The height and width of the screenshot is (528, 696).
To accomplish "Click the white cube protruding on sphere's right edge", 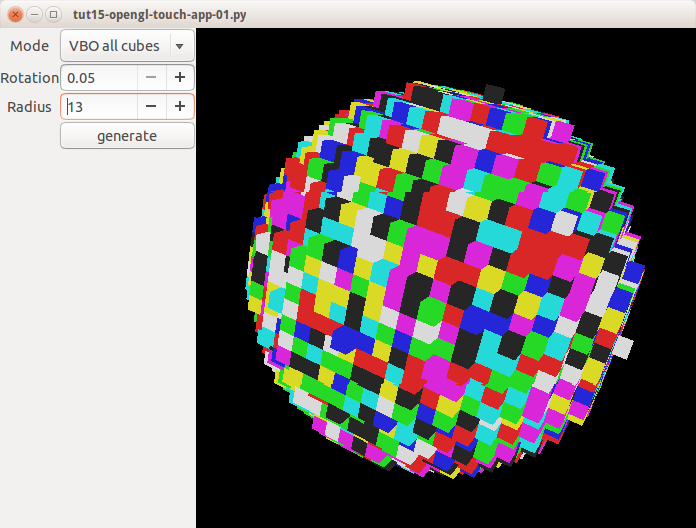I will 623,348.
